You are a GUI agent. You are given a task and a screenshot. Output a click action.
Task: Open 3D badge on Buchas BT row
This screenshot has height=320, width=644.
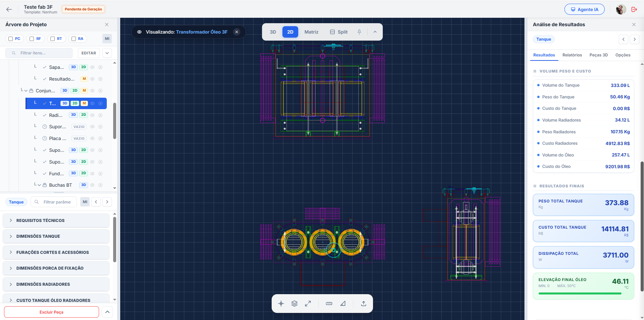[x=84, y=185]
